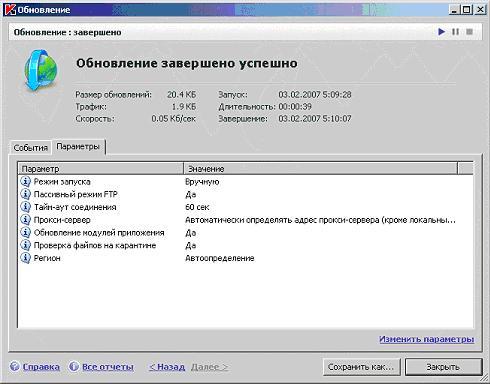Click the 1.9 КБ traffic value
This screenshot has height=384, width=490.
click(x=184, y=107)
